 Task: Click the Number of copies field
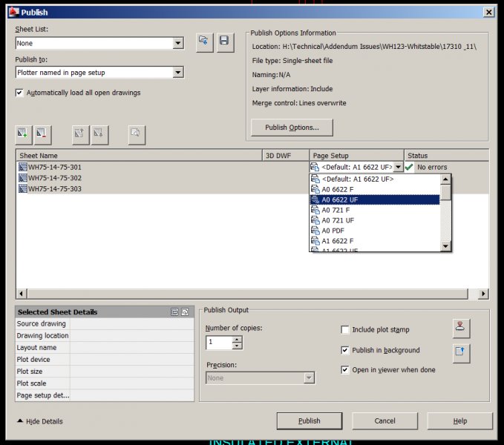pyautogui.click(x=219, y=342)
